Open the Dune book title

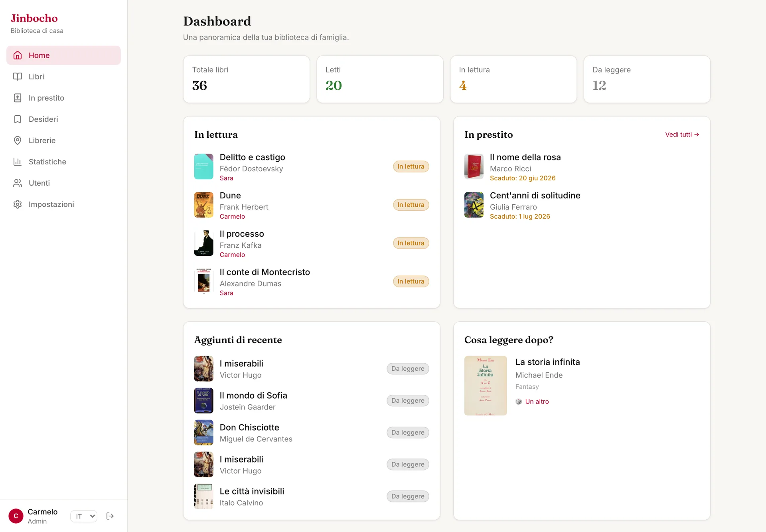tap(230, 196)
